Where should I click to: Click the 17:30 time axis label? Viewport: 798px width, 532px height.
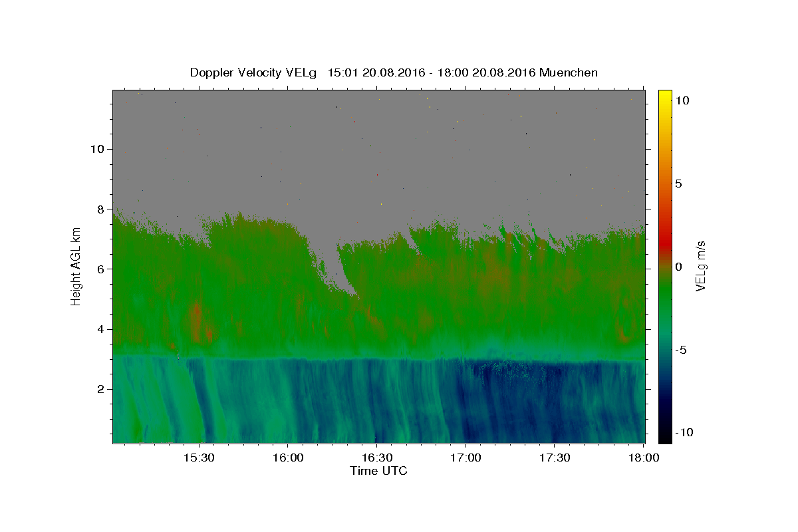(x=555, y=458)
